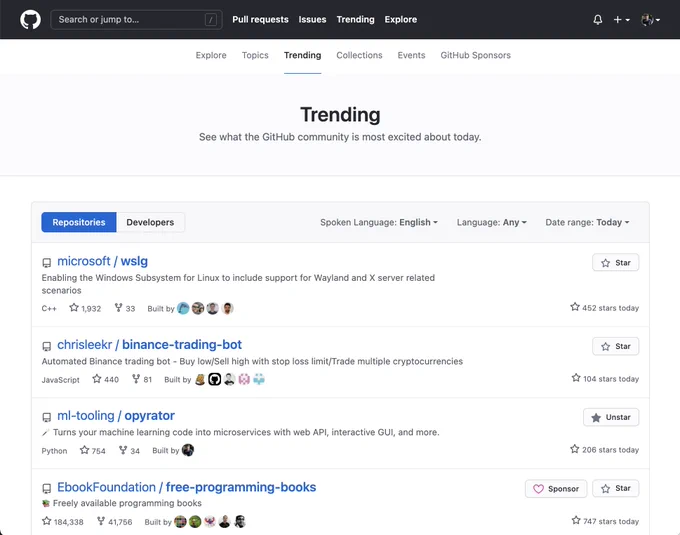This screenshot has height=535, width=680.
Task: Open GitHub logo avatar in binance-trading-bot contributors
Action: pos(215,379)
